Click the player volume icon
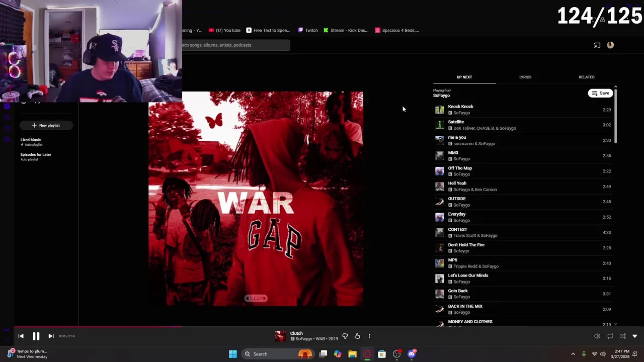644x362 pixels. click(x=597, y=336)
